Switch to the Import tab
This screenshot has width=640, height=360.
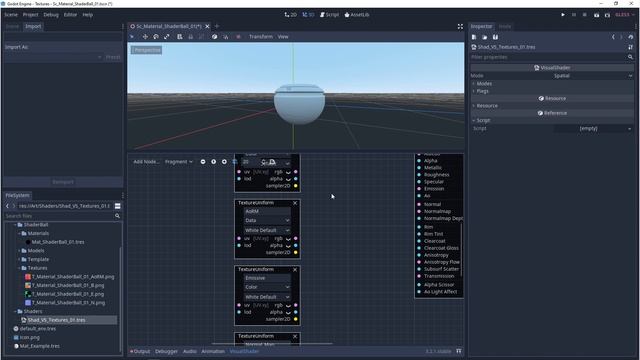(33, 26)
